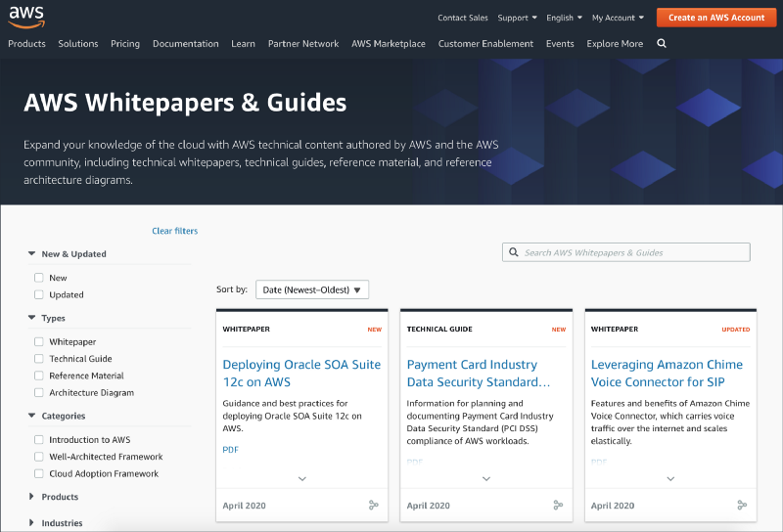Click Create an AWS Account button
This screenshot has height=532, width=783.
716,18
